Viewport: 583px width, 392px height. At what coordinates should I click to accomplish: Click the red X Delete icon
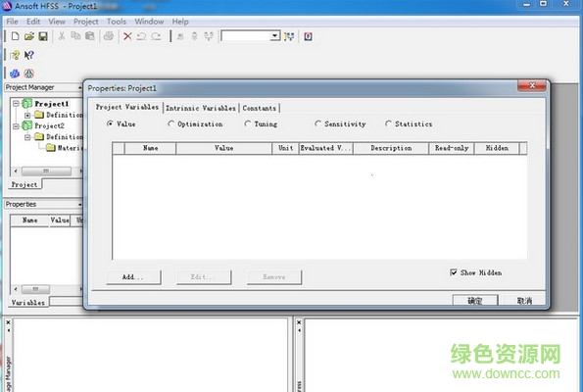point(127,36)
